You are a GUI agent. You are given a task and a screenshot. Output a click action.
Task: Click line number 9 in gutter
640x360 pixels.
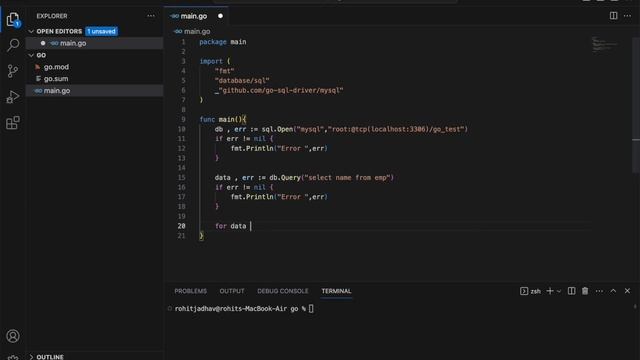coord(183,120)
